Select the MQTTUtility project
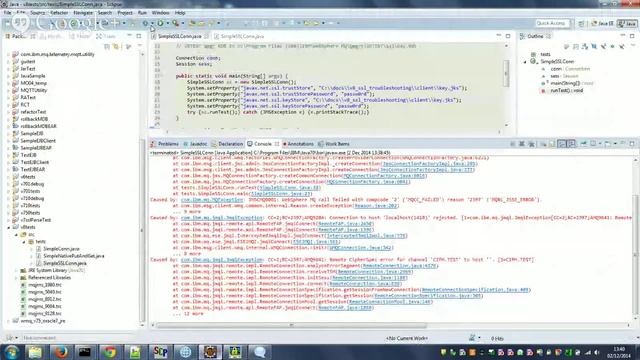640x360 pixels. 33,90
